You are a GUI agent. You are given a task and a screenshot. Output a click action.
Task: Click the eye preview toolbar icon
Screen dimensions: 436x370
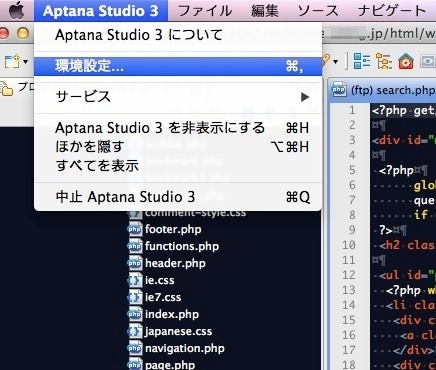[x=428, y=61]
